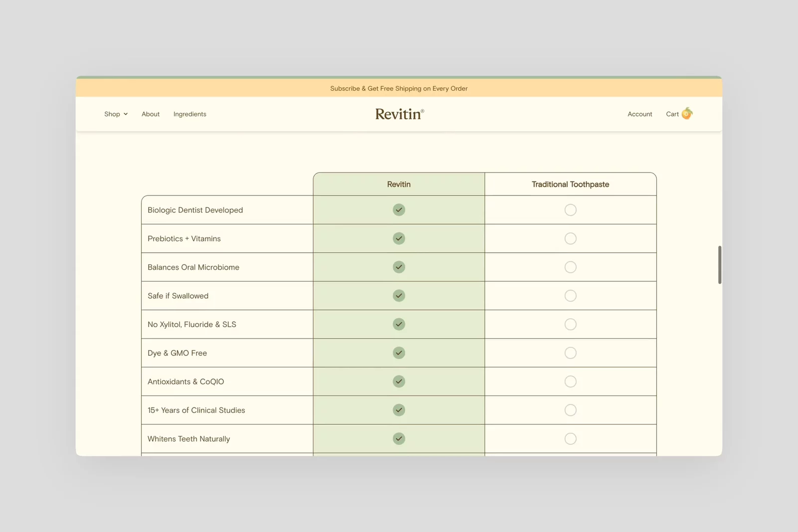Click the Revitin logo
This screenshot has width=798, height=532.
coord(399,114)
